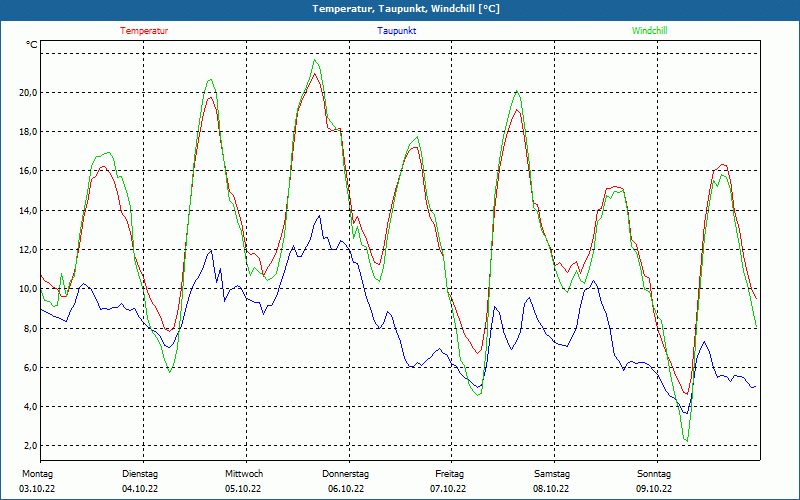Click the Montag day label

[37, 474]
